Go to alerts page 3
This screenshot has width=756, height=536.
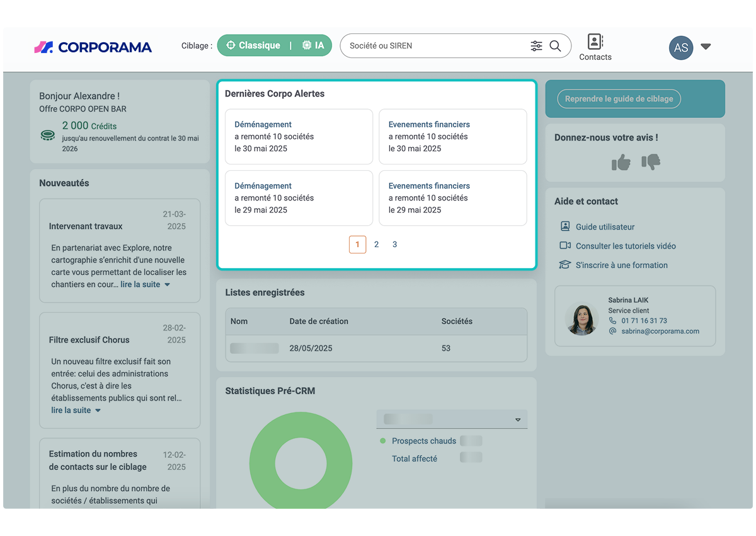tap(395, 245)
